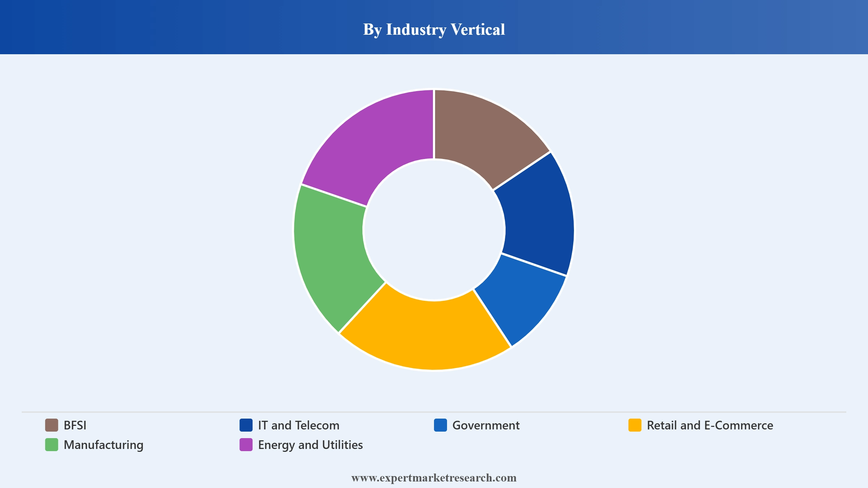Click the Retail and E-Commerce legend swatch
The height and width of the screenshot is (488, 868).
(635, 425)
